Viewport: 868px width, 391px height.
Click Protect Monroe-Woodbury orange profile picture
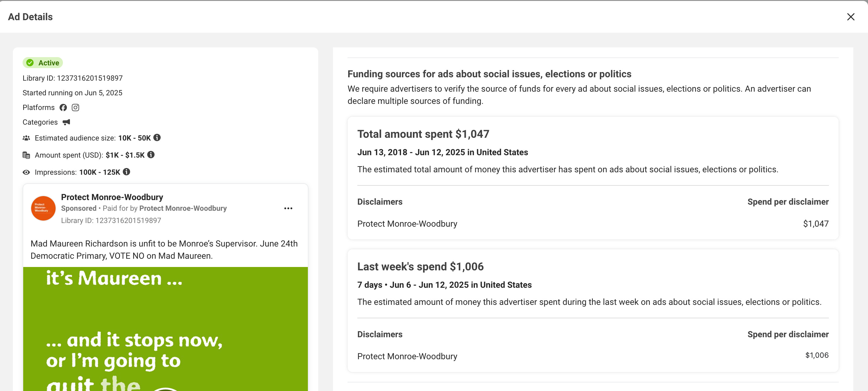pyautogui.click(x=43, y=208)
